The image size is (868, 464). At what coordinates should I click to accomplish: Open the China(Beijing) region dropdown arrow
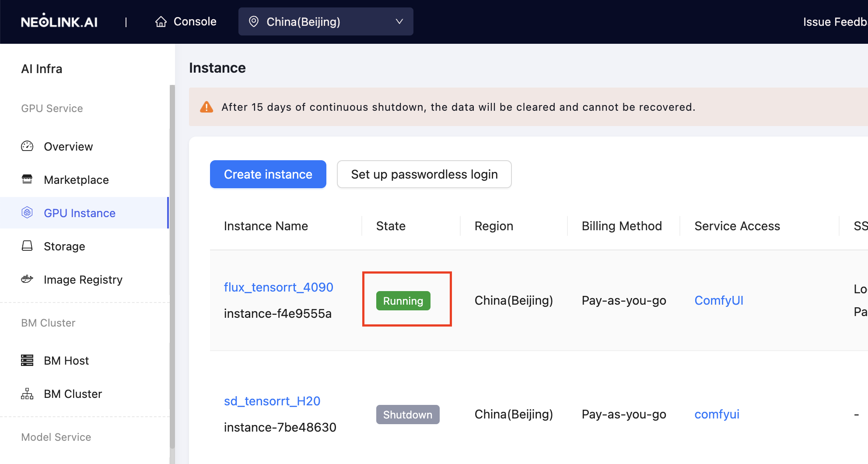[399, 21]
